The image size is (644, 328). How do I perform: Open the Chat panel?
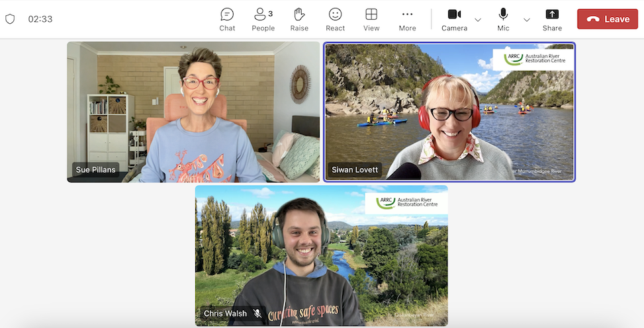[227, 19]
